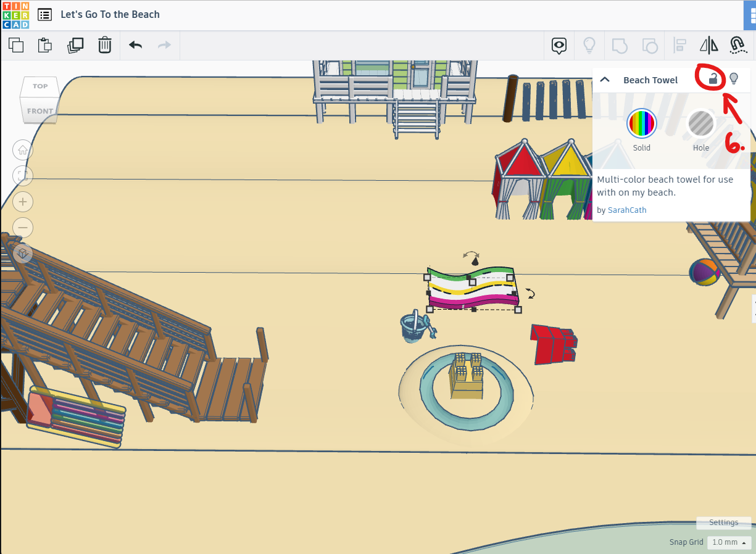This screenshot has height=554, width=756.
Task: Click the magnet snap tool icon
Action: tap(738, 45)
